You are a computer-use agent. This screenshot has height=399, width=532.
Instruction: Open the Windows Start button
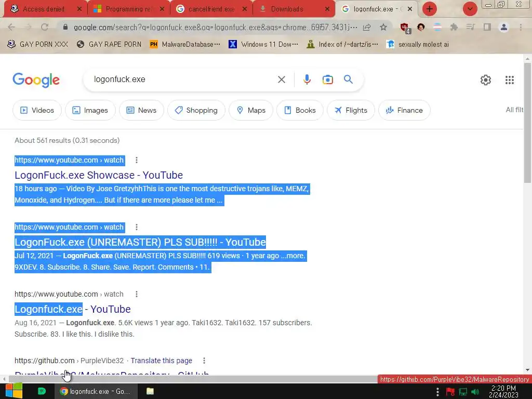pyautogui.click(x=14, y=391)
